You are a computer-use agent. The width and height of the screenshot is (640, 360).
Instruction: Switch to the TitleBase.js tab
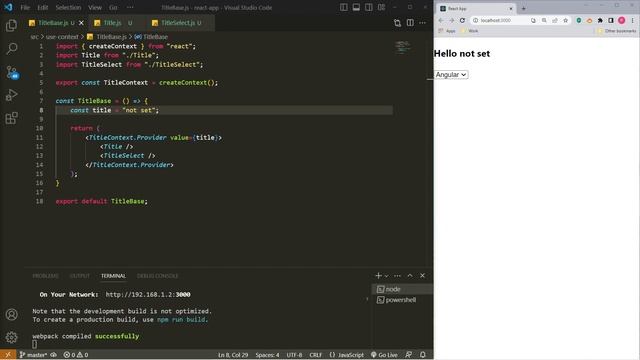(x=52, y=23)
